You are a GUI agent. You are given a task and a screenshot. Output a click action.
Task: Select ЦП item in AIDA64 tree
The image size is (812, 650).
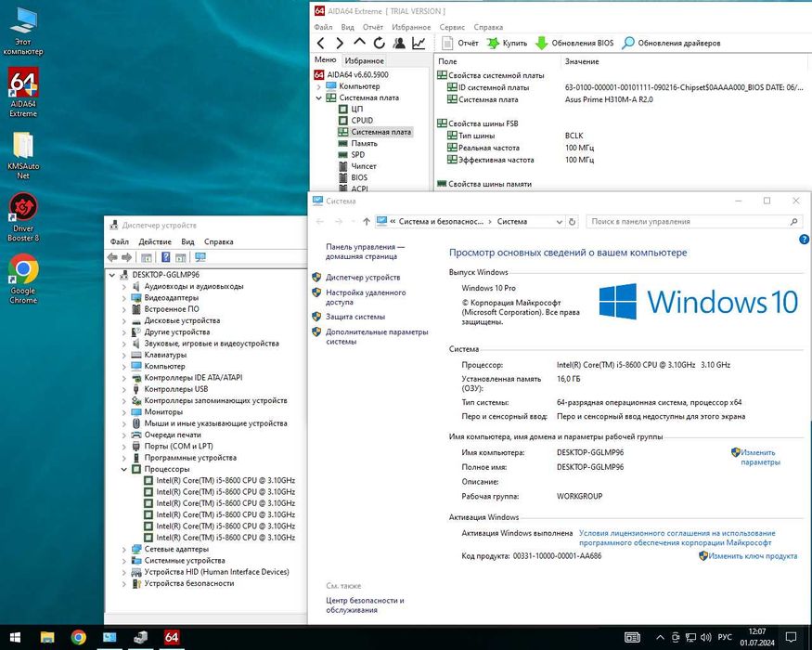click(x=356, y=110)
